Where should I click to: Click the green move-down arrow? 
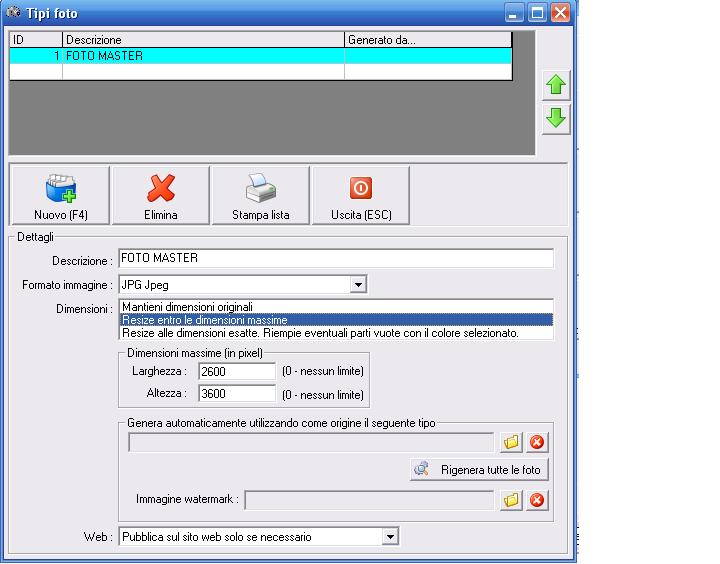(556, 118)
